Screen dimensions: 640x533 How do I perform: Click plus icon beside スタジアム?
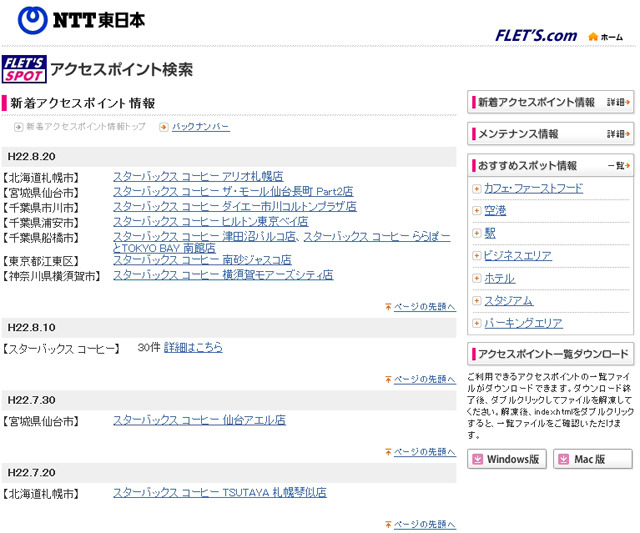click(x=476, y=301)
